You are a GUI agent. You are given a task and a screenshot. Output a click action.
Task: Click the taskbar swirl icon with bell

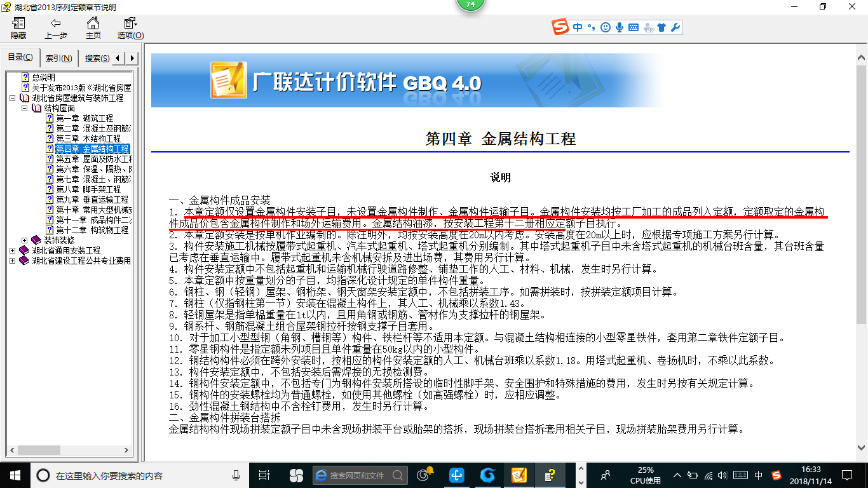(425, 475)
